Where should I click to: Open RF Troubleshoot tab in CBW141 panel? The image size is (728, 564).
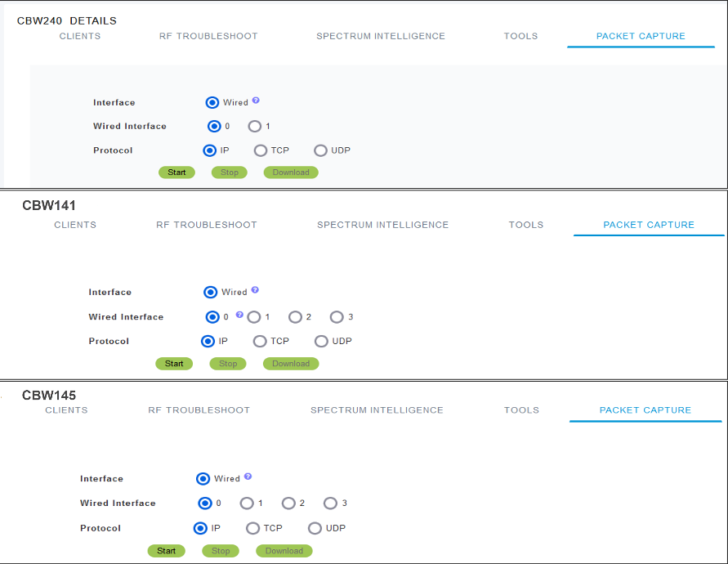coord(207,225)
